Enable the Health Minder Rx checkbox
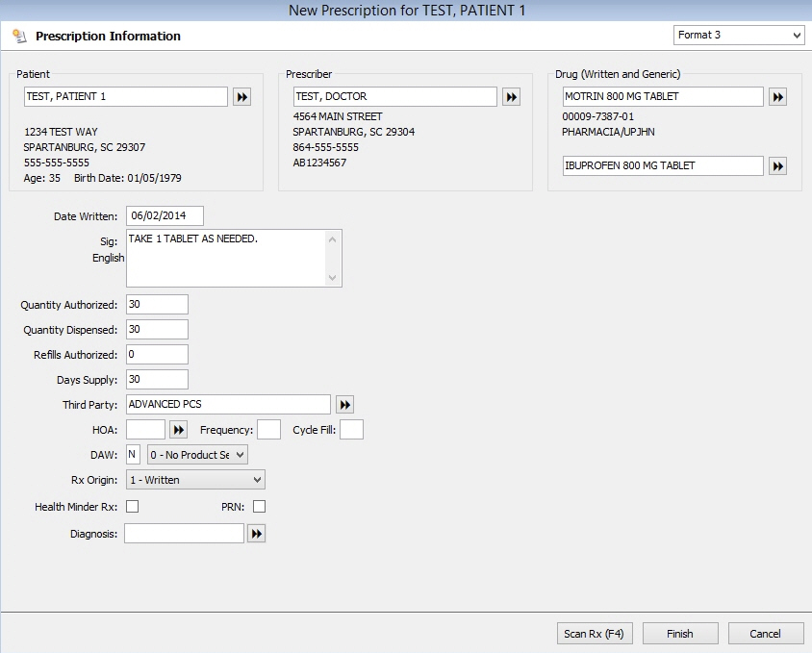This screenshot has width=812, height=653. coord(133,507)
